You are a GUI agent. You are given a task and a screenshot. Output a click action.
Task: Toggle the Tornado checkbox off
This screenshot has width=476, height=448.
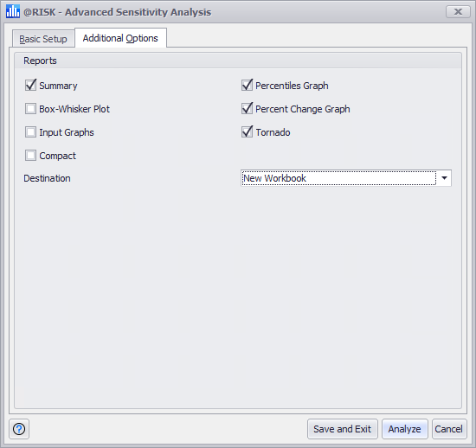tap(248, 132)
